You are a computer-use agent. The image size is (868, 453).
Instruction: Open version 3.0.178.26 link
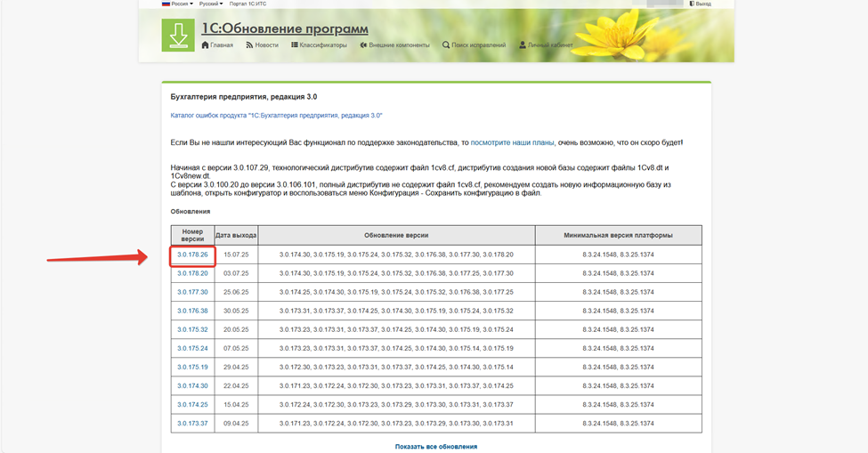tap(192, 255)
